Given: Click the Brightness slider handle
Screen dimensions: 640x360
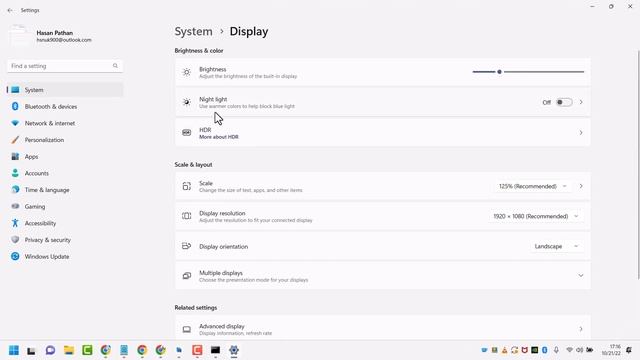Looking at the screenshot, I should 499,72.
